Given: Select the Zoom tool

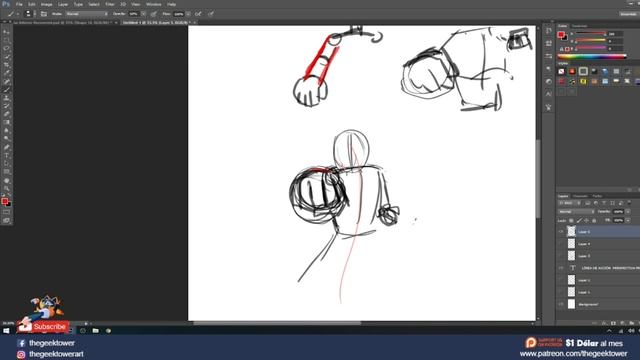Looking at the screenshot, I should point(6,189).
